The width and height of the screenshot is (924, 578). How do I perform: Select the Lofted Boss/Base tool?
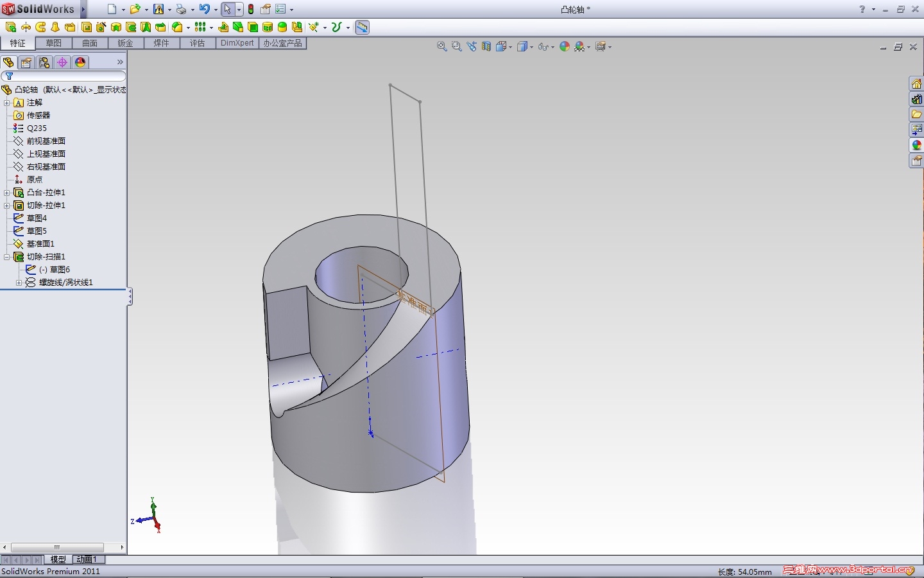coord(55,27)
